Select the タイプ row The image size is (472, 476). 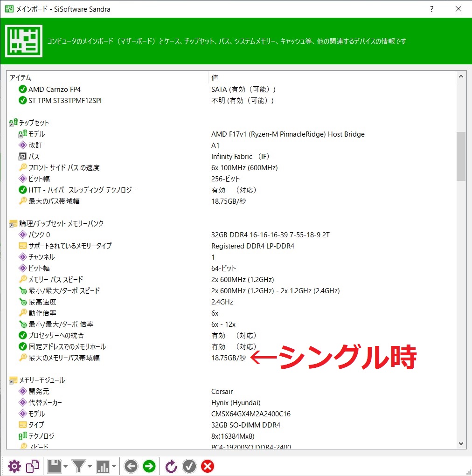click(231, 425)
